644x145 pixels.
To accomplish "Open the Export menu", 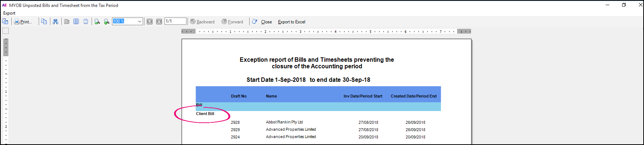I will [9, 13].
